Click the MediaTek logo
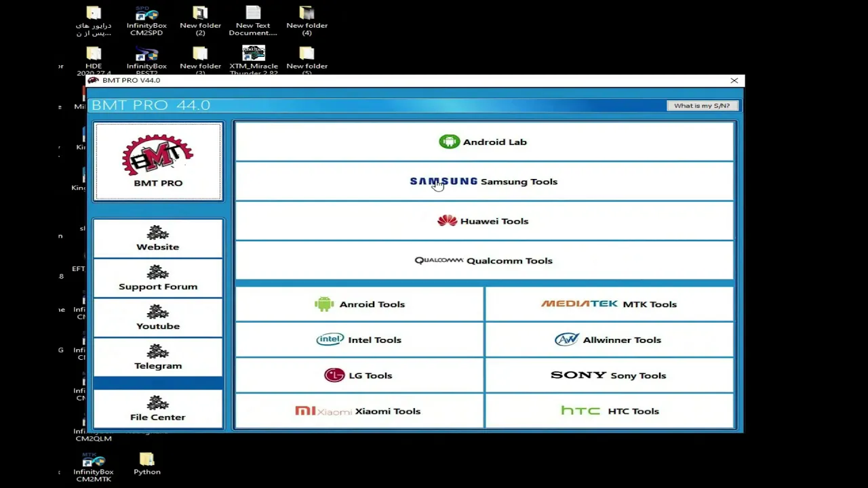This screenshot has width=868, height=488. [579, 304]
